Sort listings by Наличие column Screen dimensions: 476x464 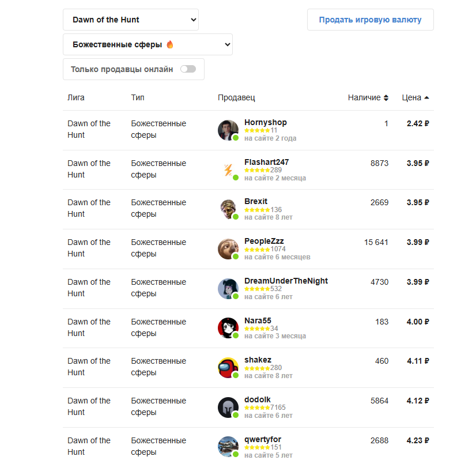click(x=368, y=97)
